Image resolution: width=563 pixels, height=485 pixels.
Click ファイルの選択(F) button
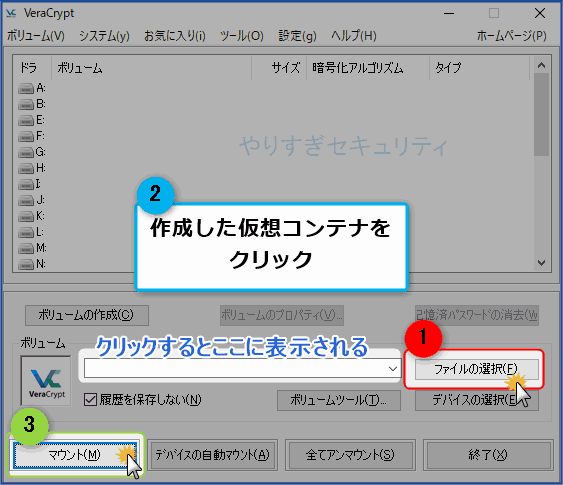point(477,369)
